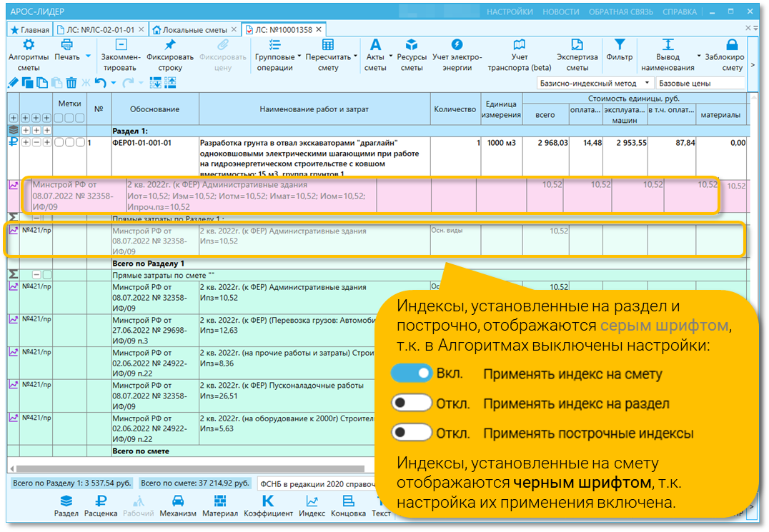This screenshot has height=532, width=769.
Task: Open СПРАВКА menu
Action: click(x=679, y=11)
